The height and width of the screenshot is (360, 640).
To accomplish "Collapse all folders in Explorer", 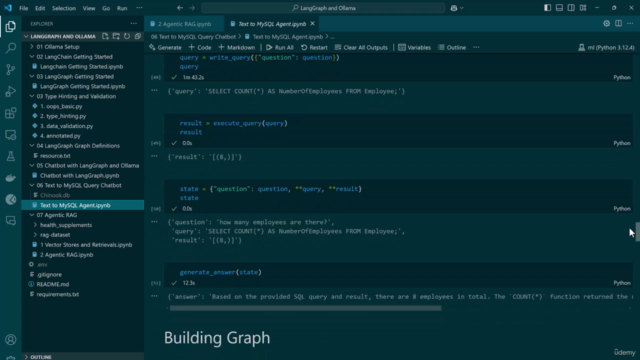I will 138,36.
